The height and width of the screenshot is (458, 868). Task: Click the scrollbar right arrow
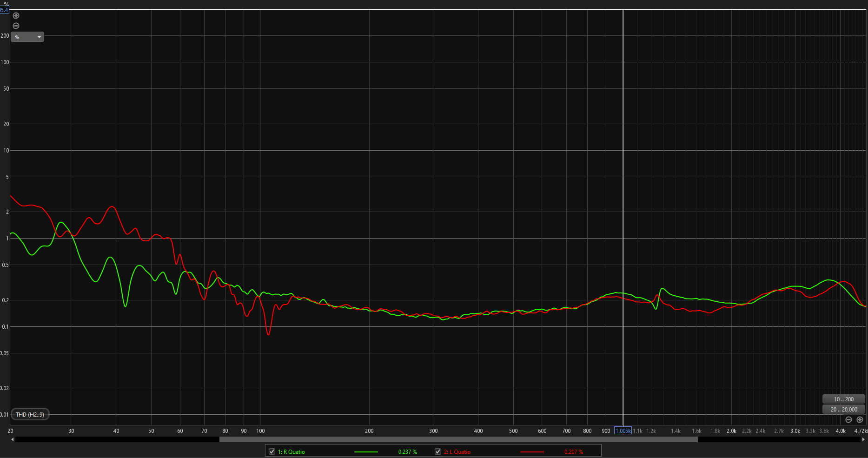click(x=864, y=439)
